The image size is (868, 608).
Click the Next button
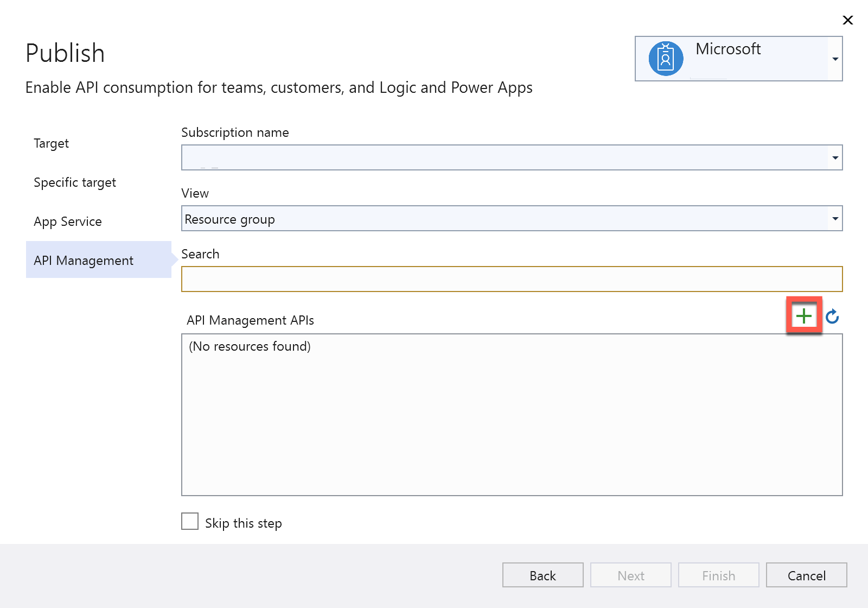pyautogui.click(x=630, y=575)
